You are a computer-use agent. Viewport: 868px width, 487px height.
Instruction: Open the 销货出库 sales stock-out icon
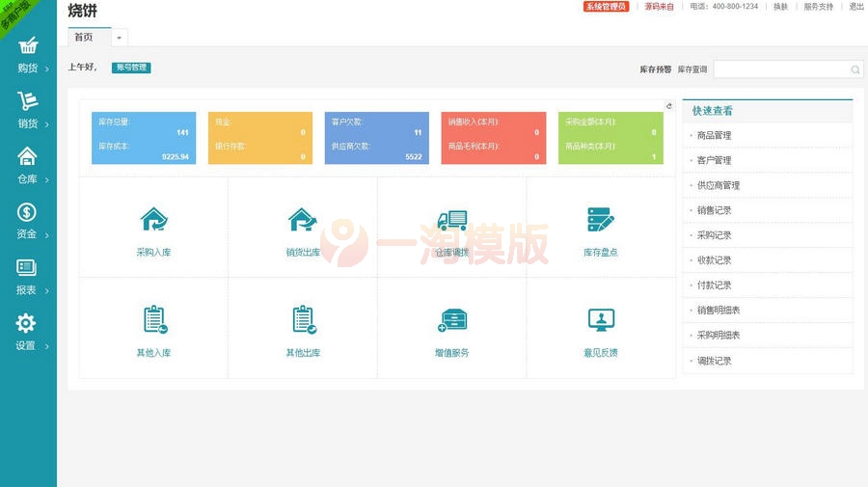[303, 221]
